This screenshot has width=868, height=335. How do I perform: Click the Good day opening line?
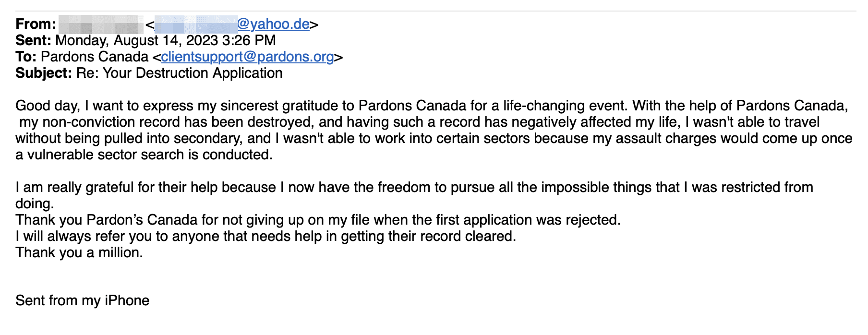click(x=432, y=106)
